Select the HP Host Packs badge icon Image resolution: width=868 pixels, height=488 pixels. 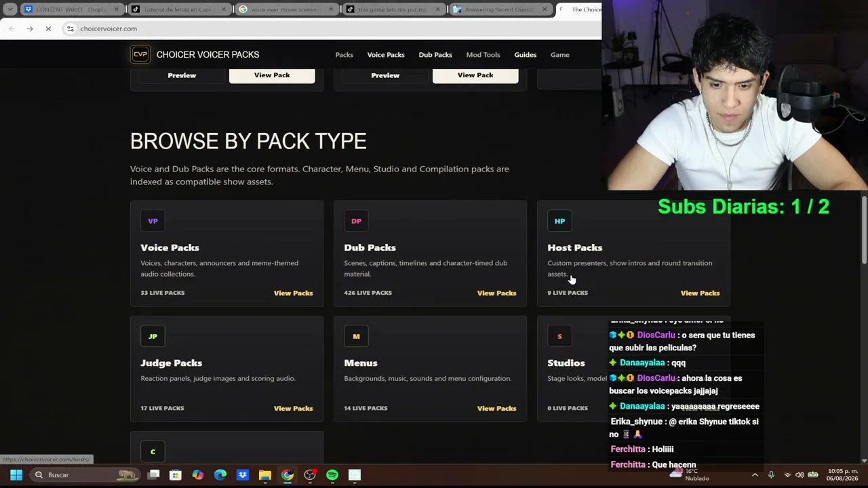coord(559,221)
